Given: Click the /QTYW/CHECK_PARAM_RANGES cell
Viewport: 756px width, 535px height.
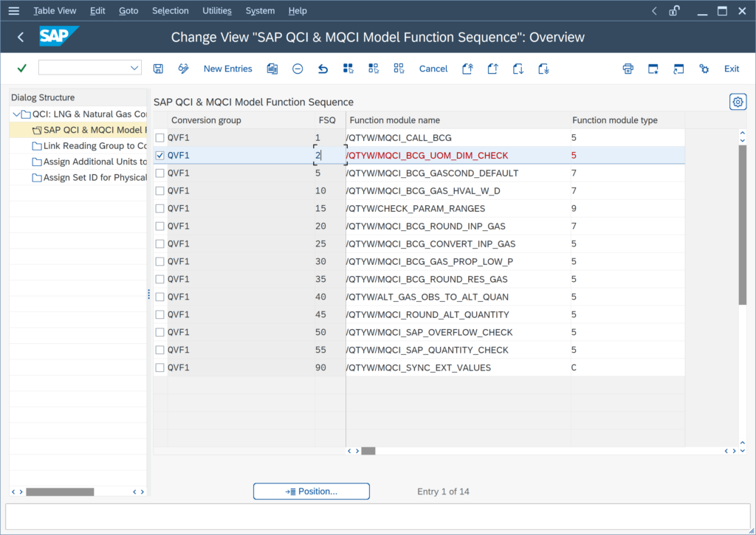Looking at the screenshot, I should click(458, 208).
